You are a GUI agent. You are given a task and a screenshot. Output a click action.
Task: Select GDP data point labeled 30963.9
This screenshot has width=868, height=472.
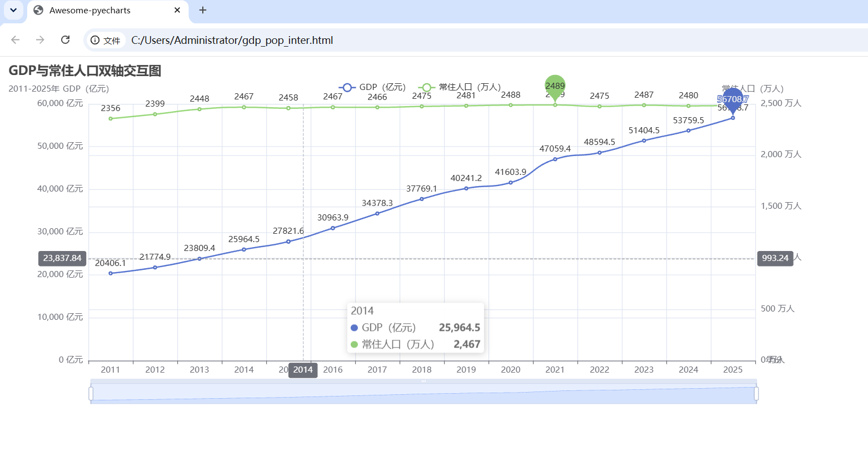tap(333, 228)
